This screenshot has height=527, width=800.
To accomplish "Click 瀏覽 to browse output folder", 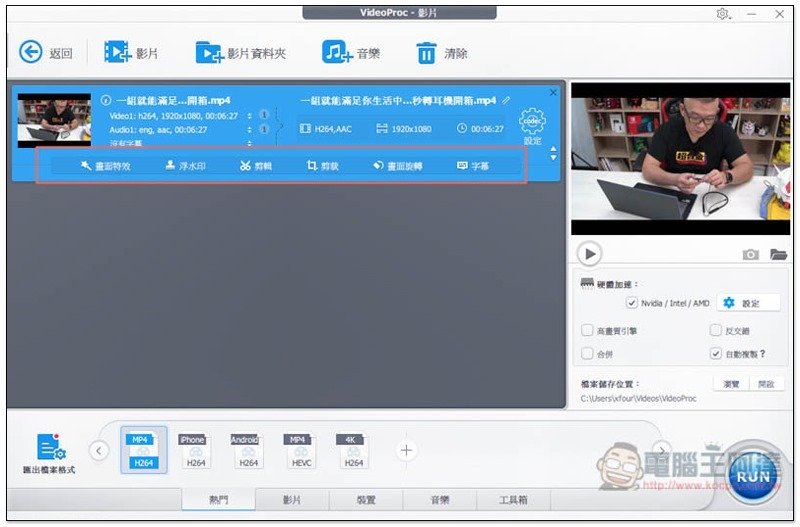I will [731, 384].
